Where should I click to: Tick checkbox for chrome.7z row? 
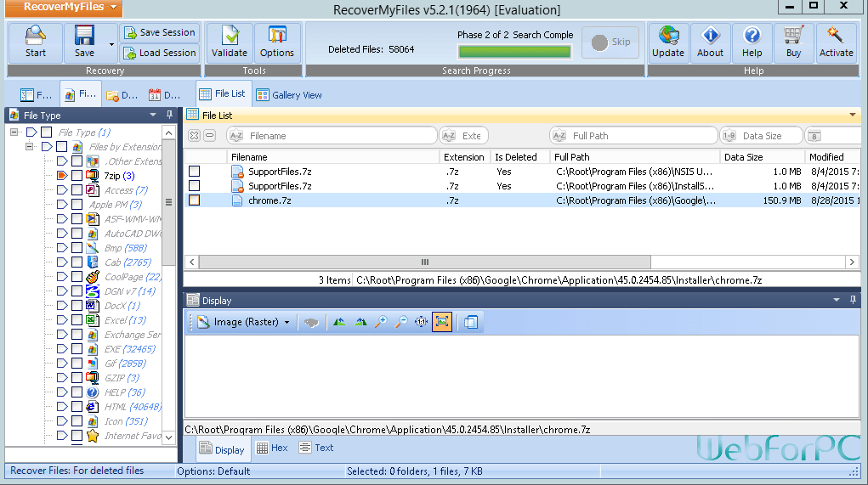pyautogui.click(x=195, y=200)
